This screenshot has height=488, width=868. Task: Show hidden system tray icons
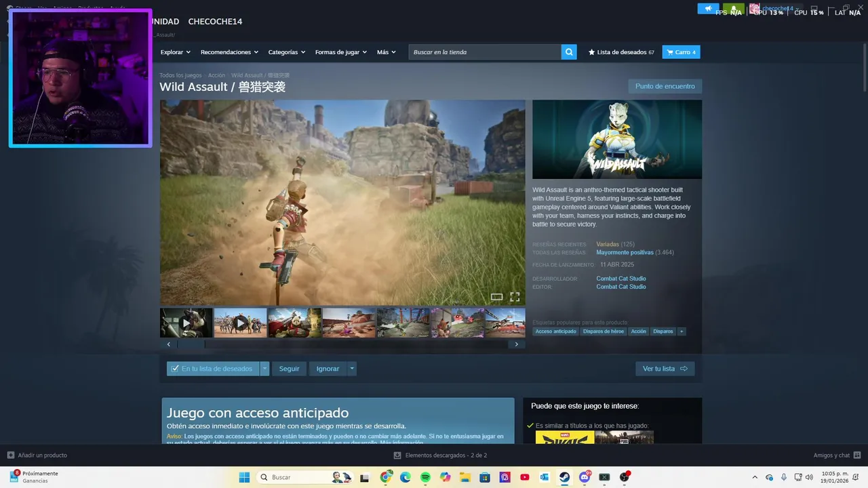point(755,477)
